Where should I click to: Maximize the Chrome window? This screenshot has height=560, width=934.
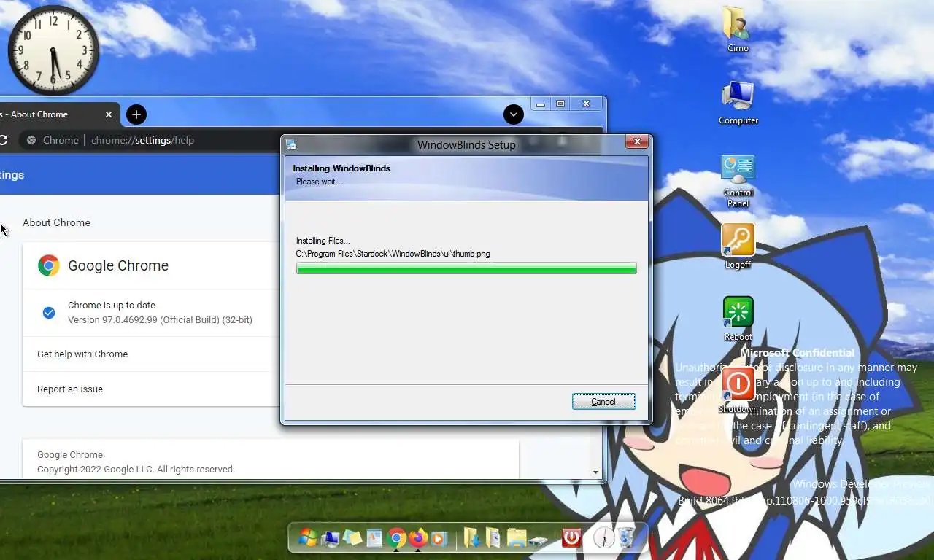coord(560,104)
